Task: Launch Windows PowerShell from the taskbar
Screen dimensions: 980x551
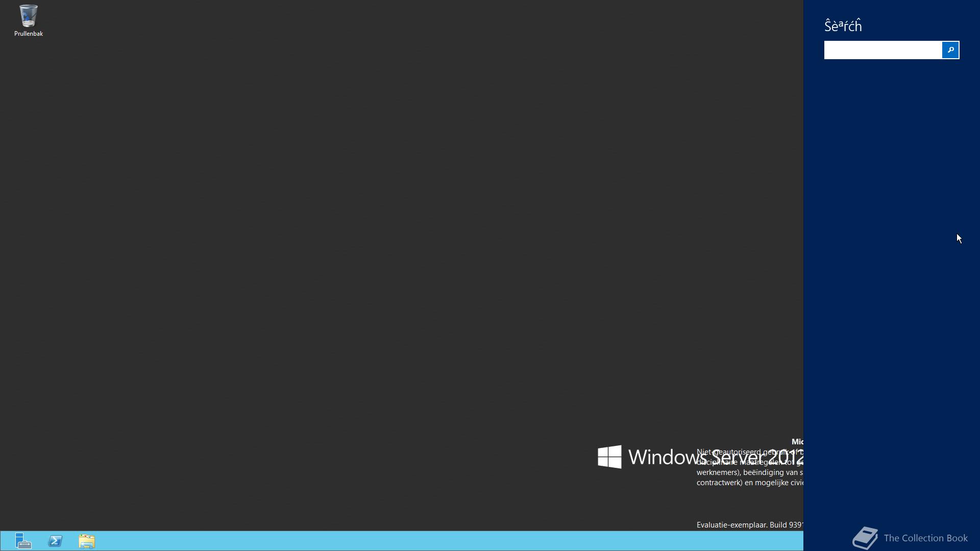Action: coord(55,541)
